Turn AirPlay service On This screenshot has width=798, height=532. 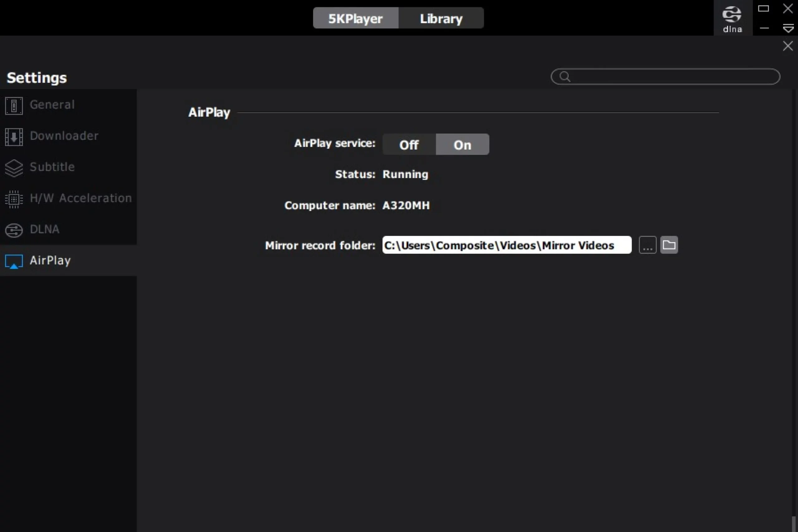462,145
